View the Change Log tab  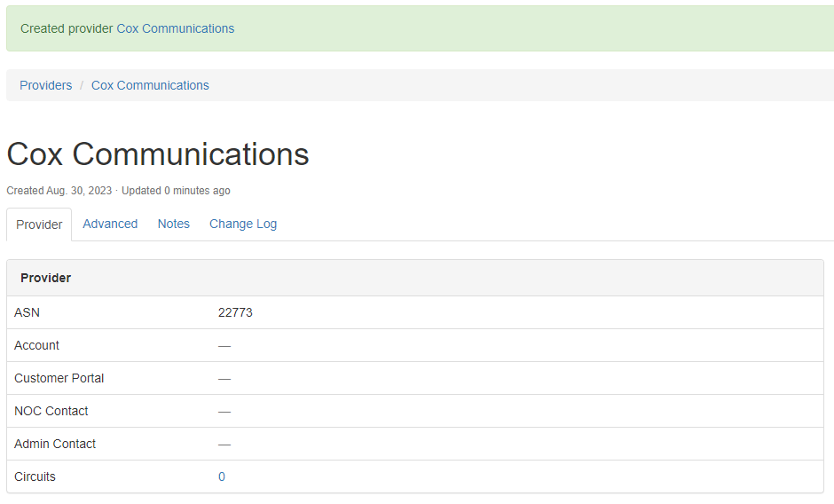[243, 224]
